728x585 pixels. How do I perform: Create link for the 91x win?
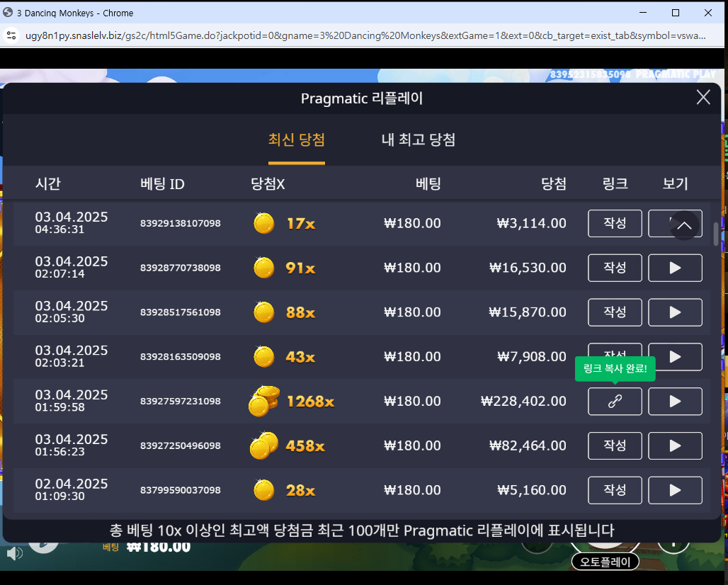click(x=615, y=268)
